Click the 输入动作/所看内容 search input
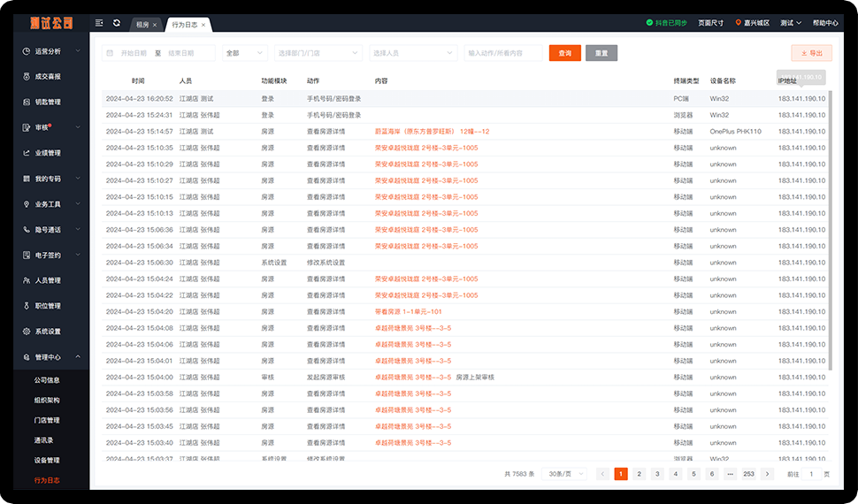Screen dimensions: 858x504 click(503, 53)
